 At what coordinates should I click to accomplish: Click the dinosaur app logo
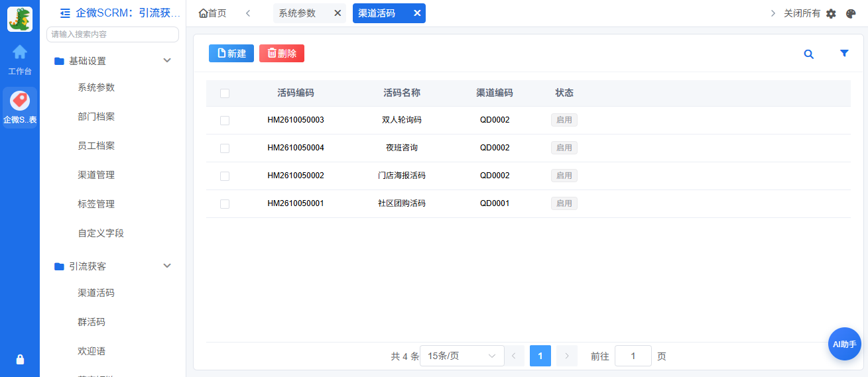(x=20, y=19)
